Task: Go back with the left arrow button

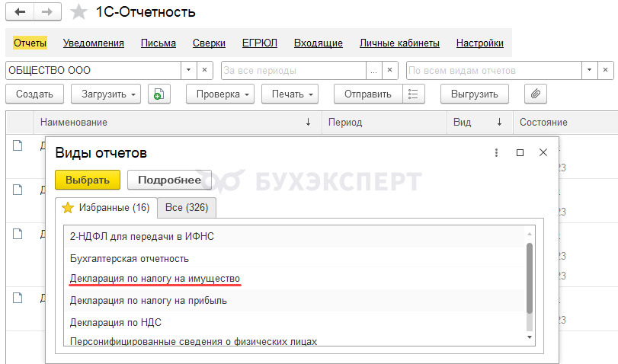Action: point(20,12)
